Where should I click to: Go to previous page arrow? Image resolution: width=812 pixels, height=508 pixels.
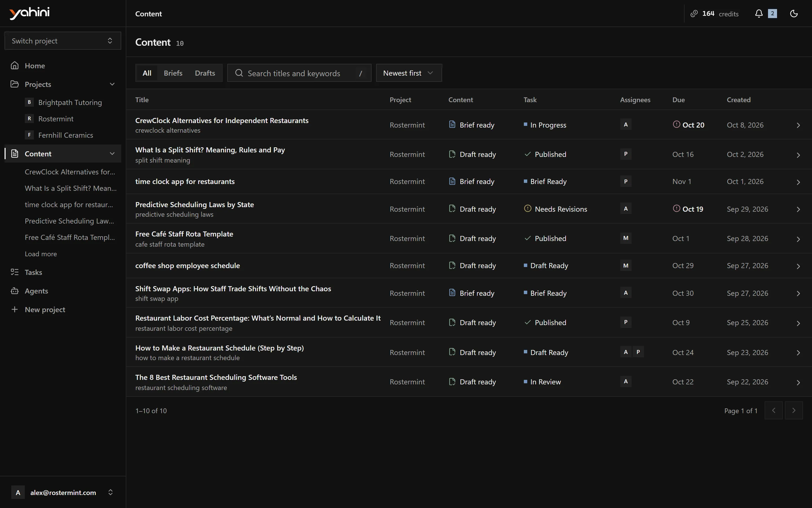(773, 410)
